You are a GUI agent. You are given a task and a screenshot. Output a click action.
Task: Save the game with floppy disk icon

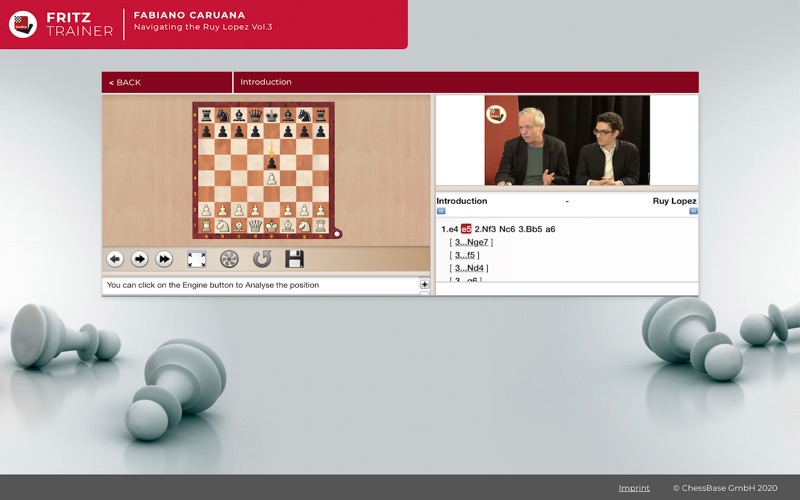pos(294,259)
